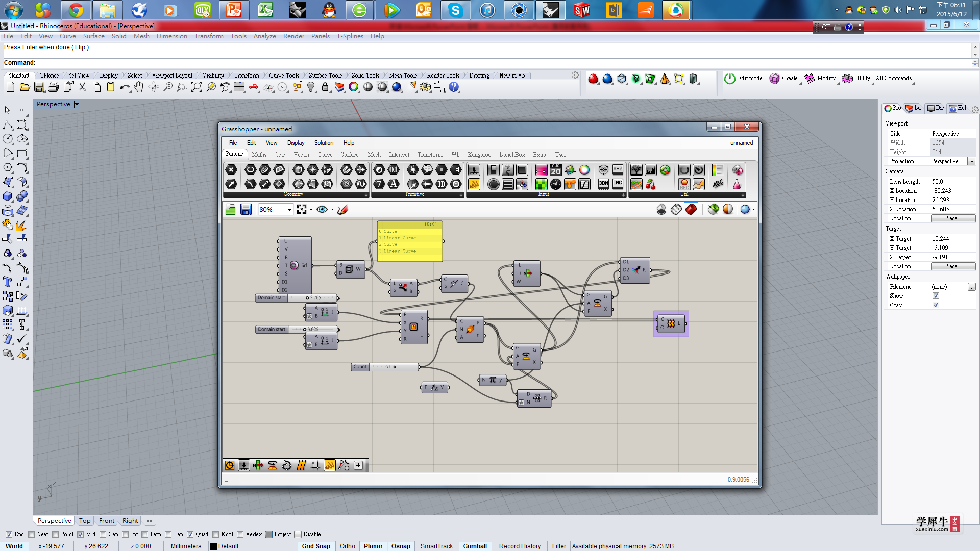This screenshot has height=551, width=980.
Task: Select the Point parameter icon in Geometry
Action: 231,170
